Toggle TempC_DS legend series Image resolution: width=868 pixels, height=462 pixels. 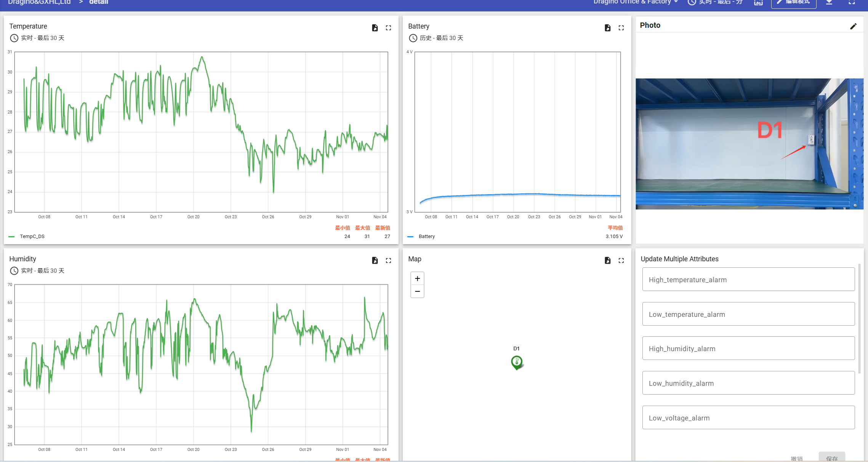coord(32,237)
